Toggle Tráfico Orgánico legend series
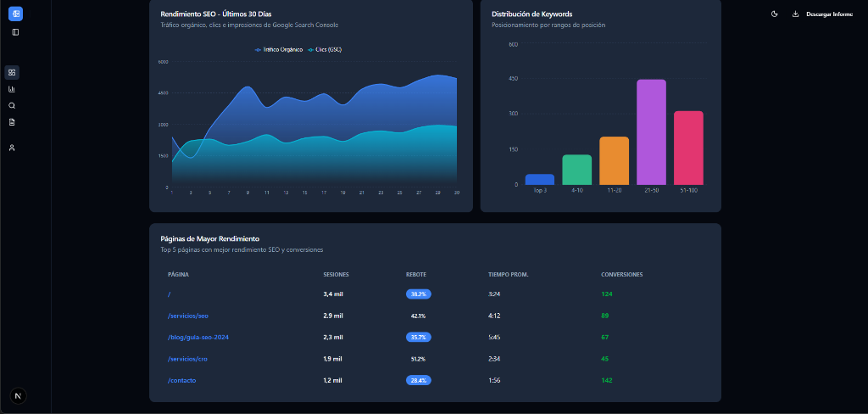 click(x=279, y=50)
